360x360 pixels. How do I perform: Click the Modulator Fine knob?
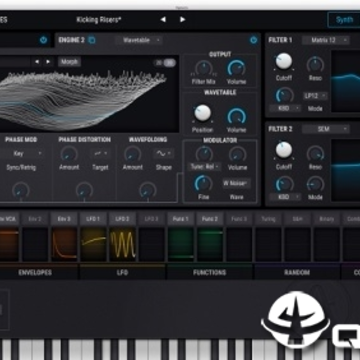point(203,184)
